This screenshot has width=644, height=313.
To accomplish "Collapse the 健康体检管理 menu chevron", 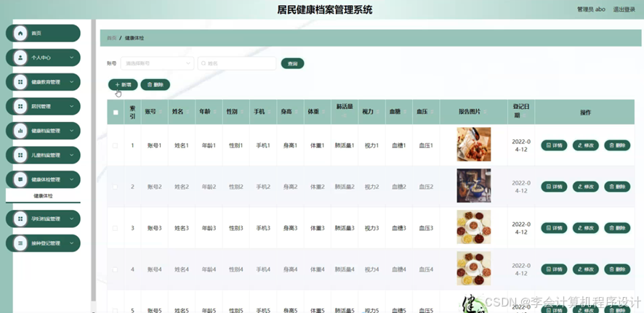I will coord(72,179).
